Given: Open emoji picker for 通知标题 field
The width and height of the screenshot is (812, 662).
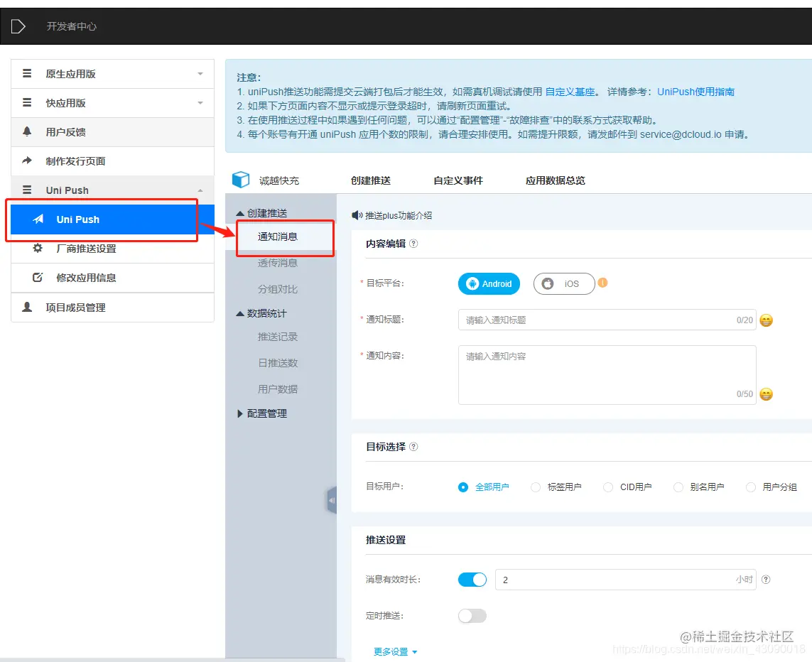Looking at the screenshot, I should click(x=766, y=320).
